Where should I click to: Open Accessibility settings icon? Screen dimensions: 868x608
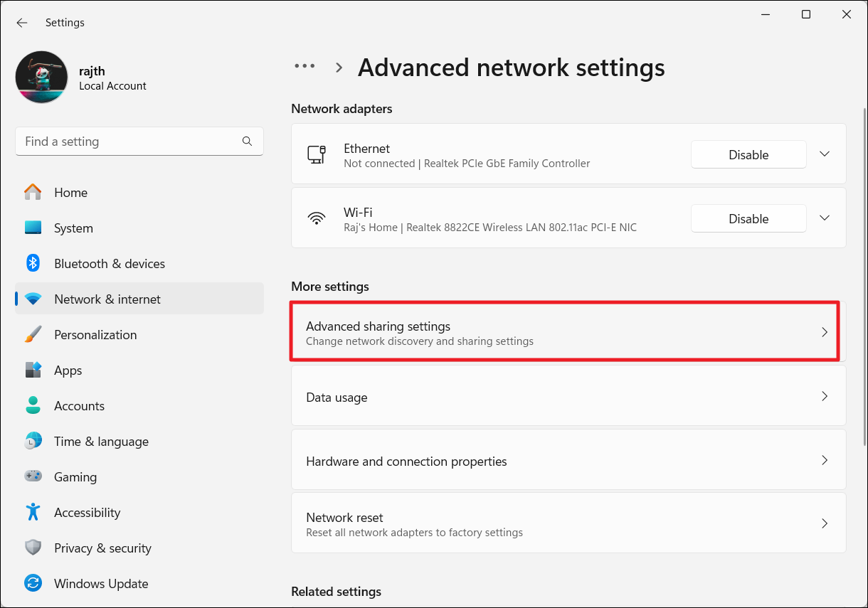pyautogui.click(x=33, y=513)
